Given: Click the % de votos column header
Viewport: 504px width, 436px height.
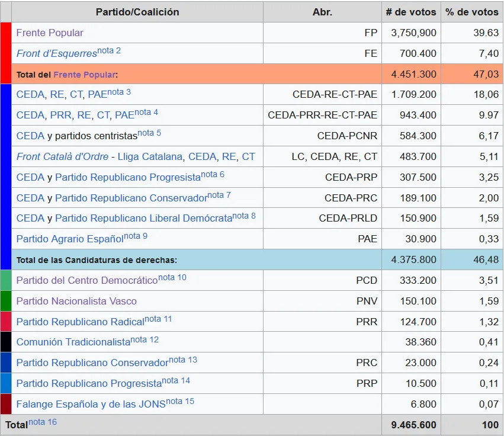Looking at the screenshot, I should point(472,12).
